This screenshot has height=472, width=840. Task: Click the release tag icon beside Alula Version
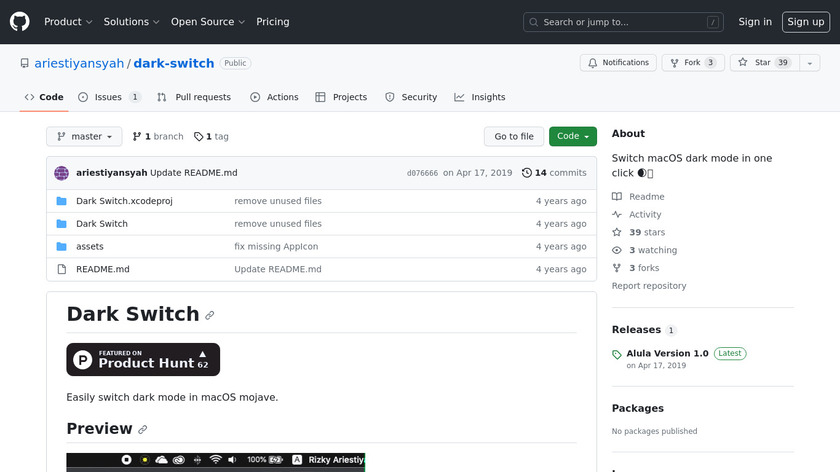click(617, 355)
